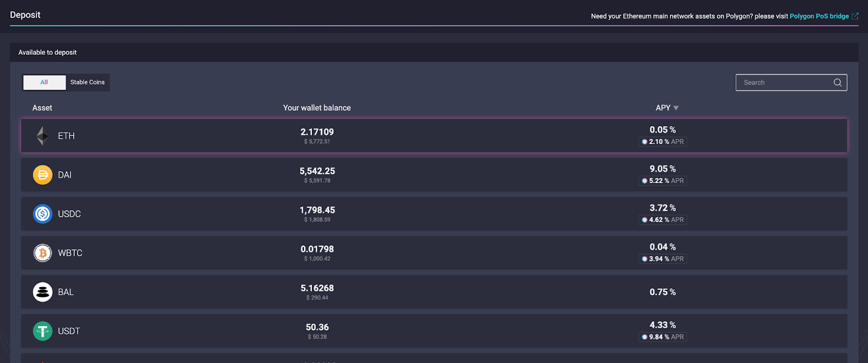The width and height of the screenshot is (868, 363).
Task: Click the BAL dollar value $ 290.44
Action: (x=317, y=297)
